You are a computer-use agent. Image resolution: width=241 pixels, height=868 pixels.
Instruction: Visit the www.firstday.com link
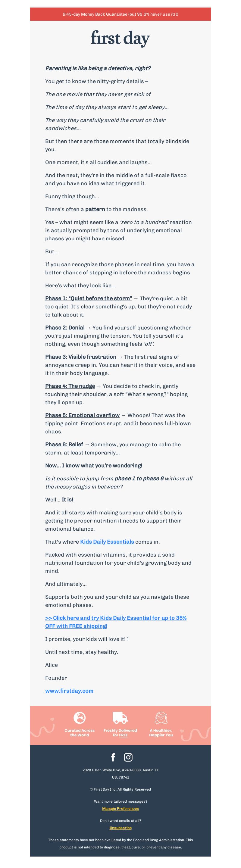[69, 691]
